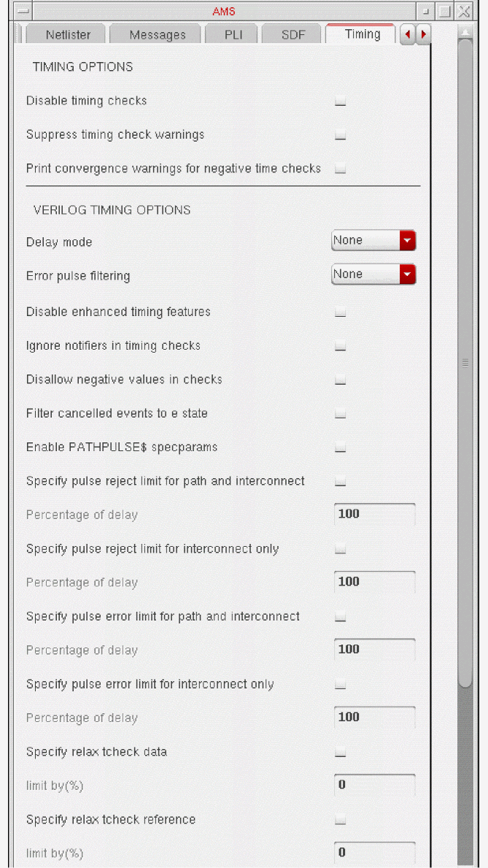This screenshot has height=868, width=488.
Task: Open the window menu button in title bar
Action: 23,12
